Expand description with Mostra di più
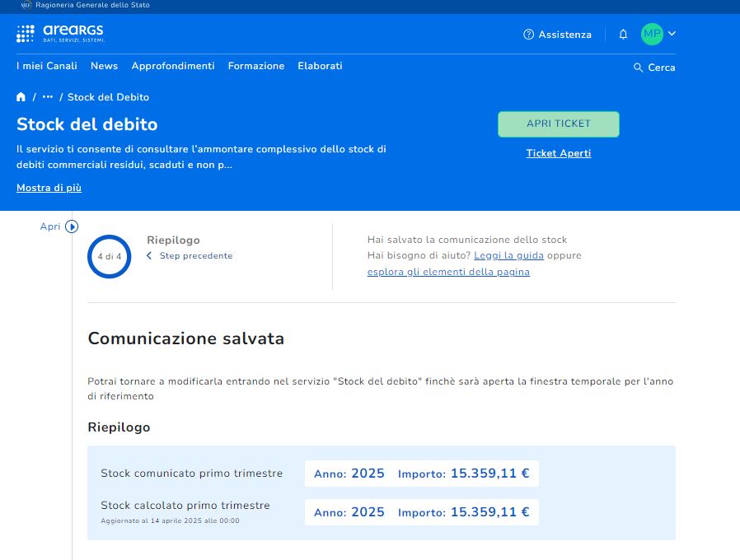Image resolution: width=740 pixels, height=560 pixels. [49, 188]
